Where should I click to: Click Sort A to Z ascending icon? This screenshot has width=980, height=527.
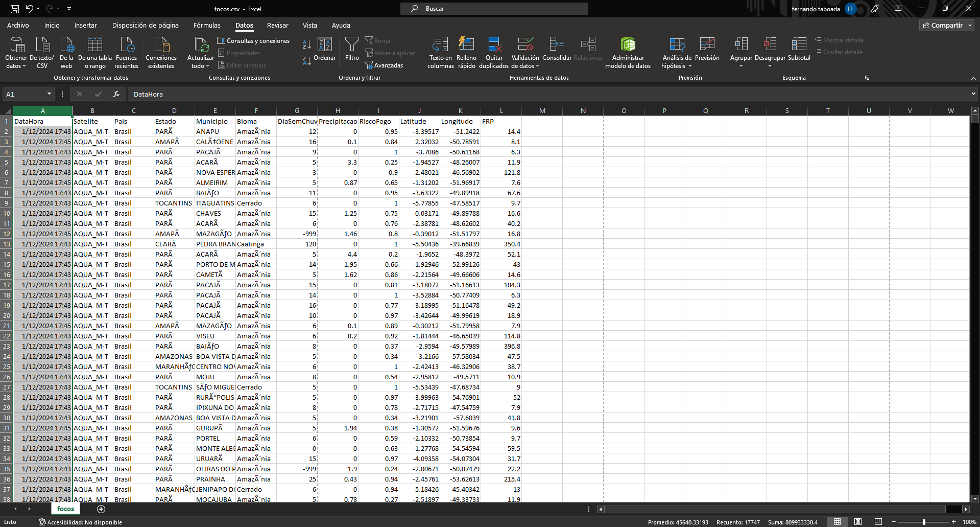pos(306,45)
